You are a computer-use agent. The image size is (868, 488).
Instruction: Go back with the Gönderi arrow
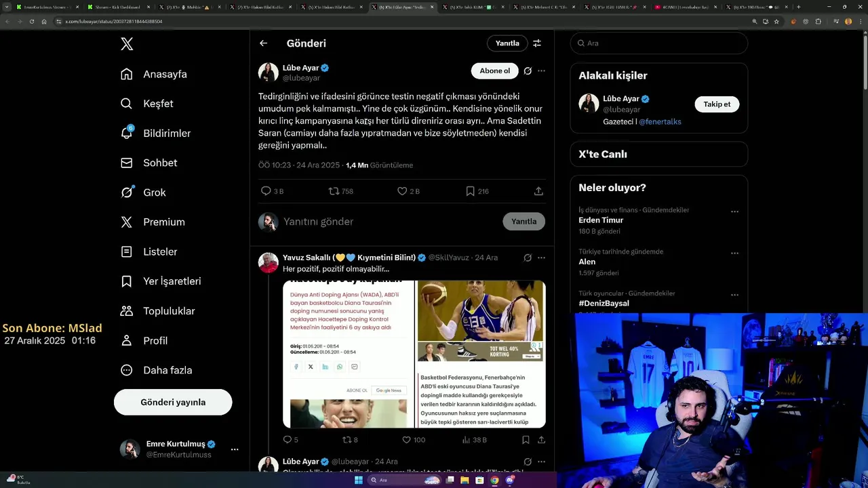click(263, 43)
